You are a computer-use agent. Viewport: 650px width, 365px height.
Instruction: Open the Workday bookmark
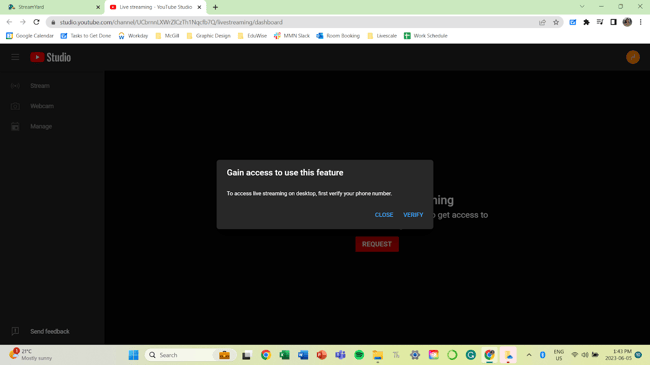(x=133, y=36)
